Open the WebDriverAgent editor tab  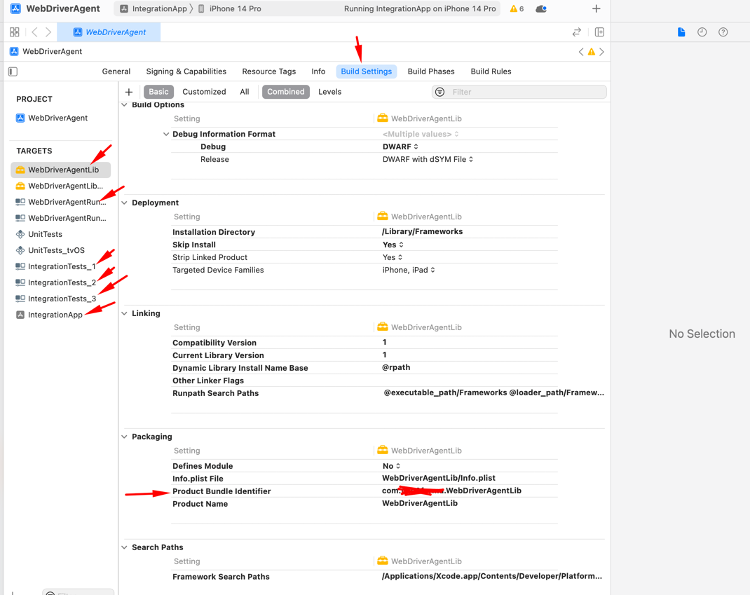109,32
